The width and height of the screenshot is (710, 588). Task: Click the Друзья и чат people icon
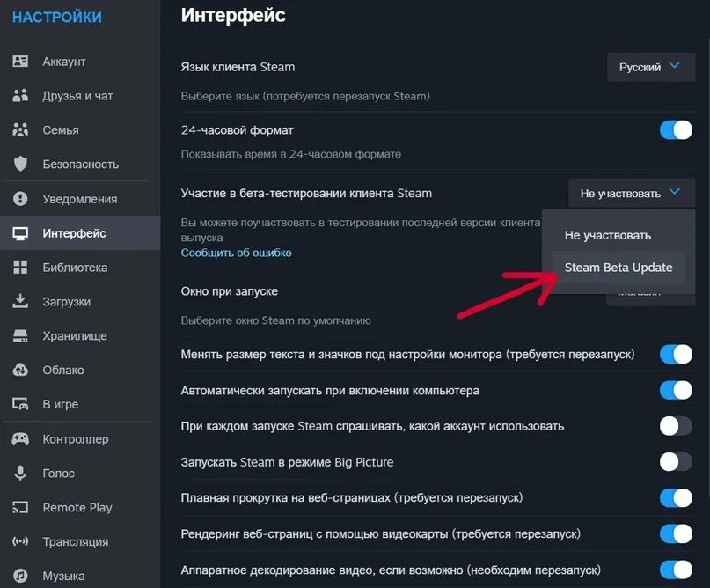click(20, 96)
